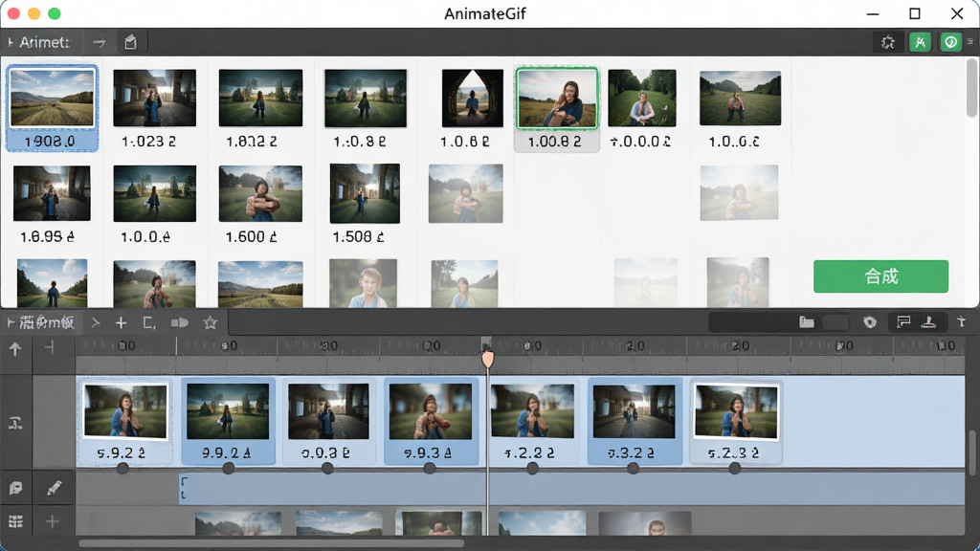Click the track icon left of the clips
Image resolution: width=980 pixels, height=551 pixels.
point(15,423)
